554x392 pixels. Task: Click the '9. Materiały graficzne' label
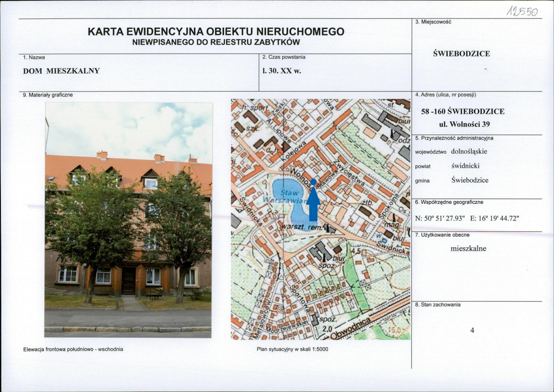[48, 95]
